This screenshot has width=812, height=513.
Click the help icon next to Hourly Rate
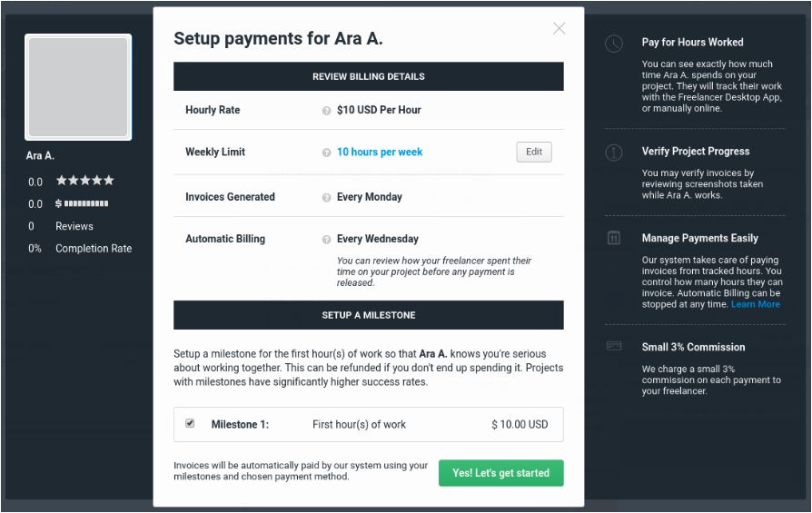pyautogui.click(x=326, y=111)
